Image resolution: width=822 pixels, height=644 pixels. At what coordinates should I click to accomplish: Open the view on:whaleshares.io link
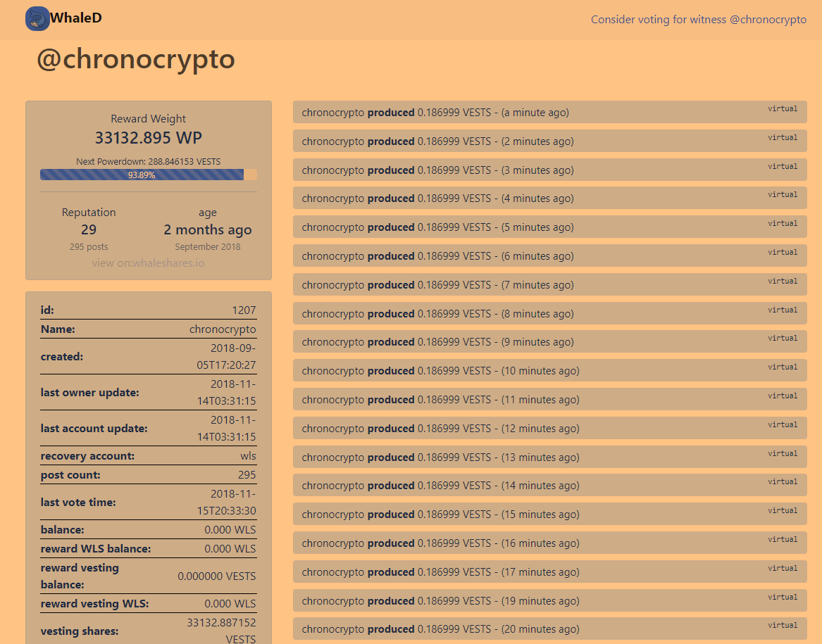(149, 263)
